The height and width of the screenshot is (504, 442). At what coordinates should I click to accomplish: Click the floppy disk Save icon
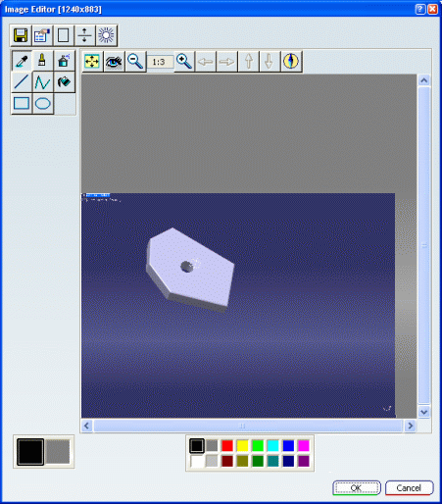pyautogui.click(x=21, y=35)
